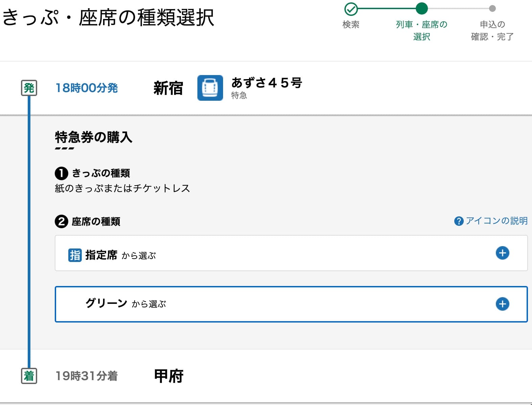Click the completed 検索 step checkmark

351,9
